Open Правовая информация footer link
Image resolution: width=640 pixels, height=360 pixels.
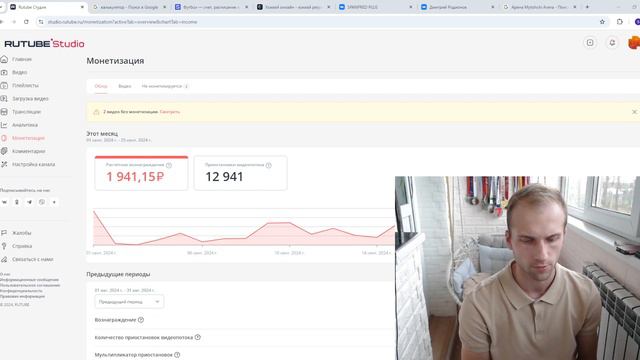coord(22,296)
